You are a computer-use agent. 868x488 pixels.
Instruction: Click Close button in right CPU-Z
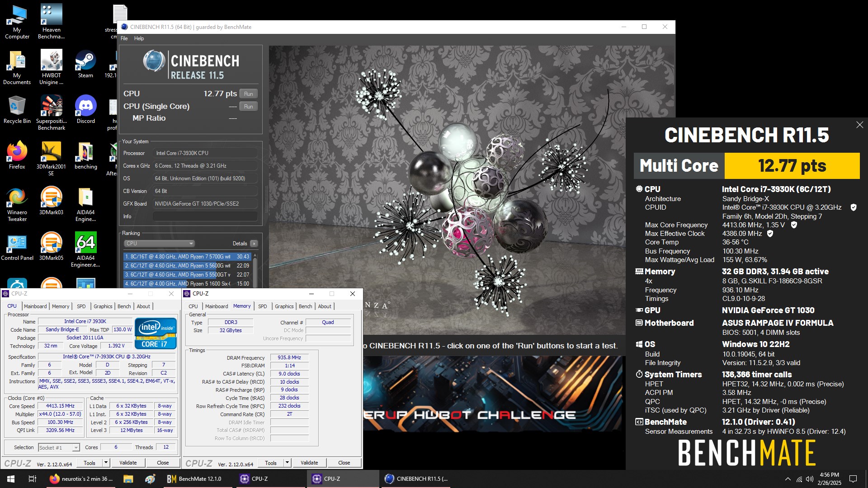click(344, 463)
